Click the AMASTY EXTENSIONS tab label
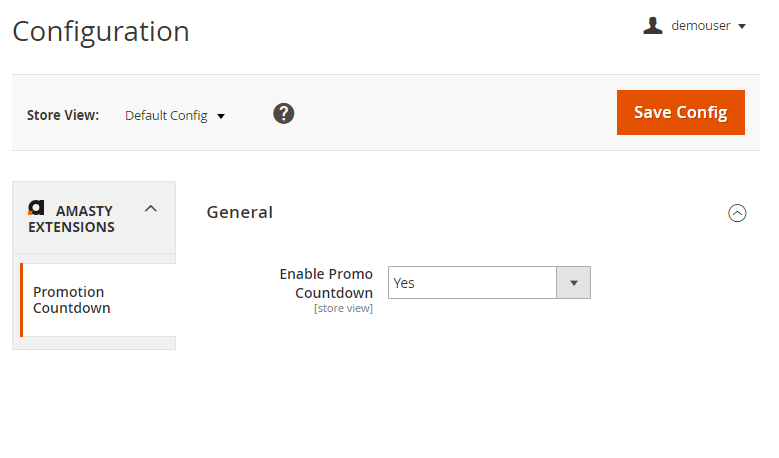This screenshot has height=458, width=779. tap(72, 219)
